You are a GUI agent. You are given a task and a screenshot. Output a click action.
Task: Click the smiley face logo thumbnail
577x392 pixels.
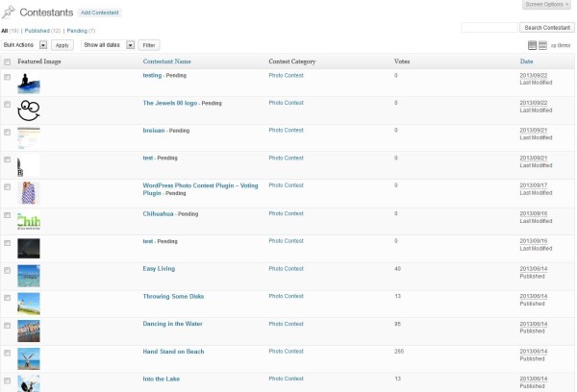point(29,110)
